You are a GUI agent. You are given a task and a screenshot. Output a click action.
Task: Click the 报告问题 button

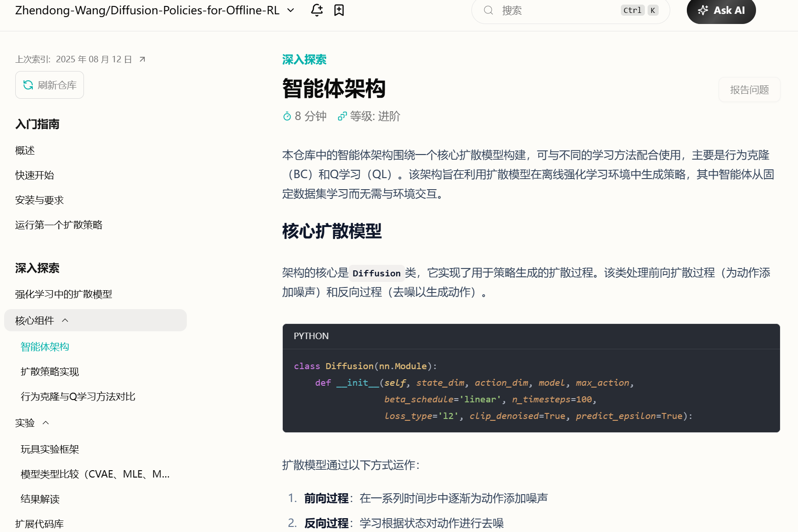[749, 89]
